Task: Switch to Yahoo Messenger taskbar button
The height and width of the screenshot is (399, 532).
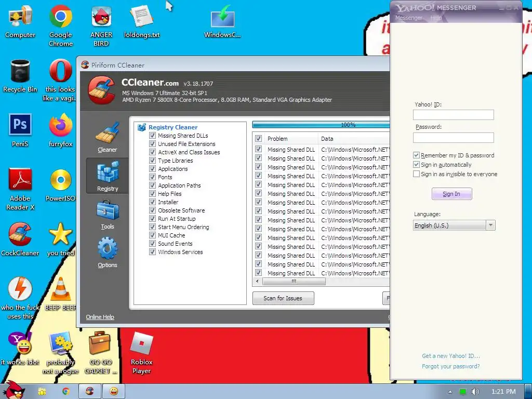Action: tap(114, 391)
